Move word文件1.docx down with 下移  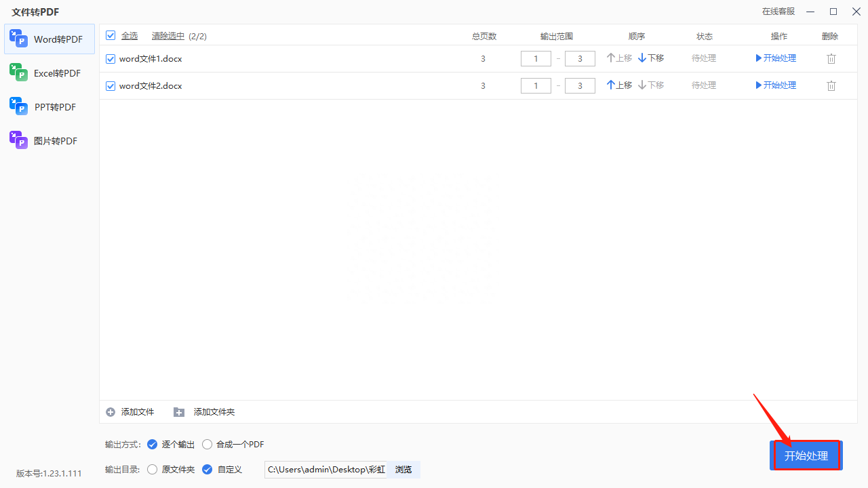tap(651, 58)
